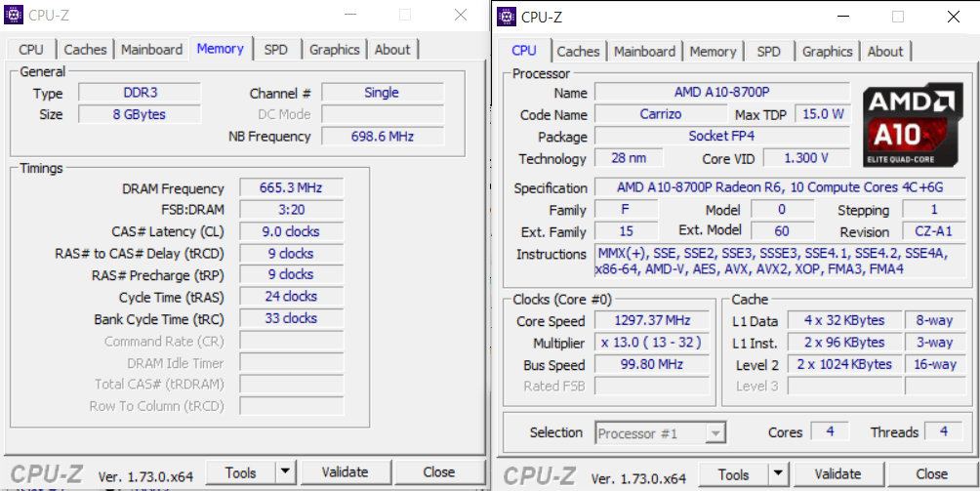This screenshot has height=491, width=980.
Task: Open Processor #1 selection dropdown
Action: pyautogui.click(x=660, y=433)
